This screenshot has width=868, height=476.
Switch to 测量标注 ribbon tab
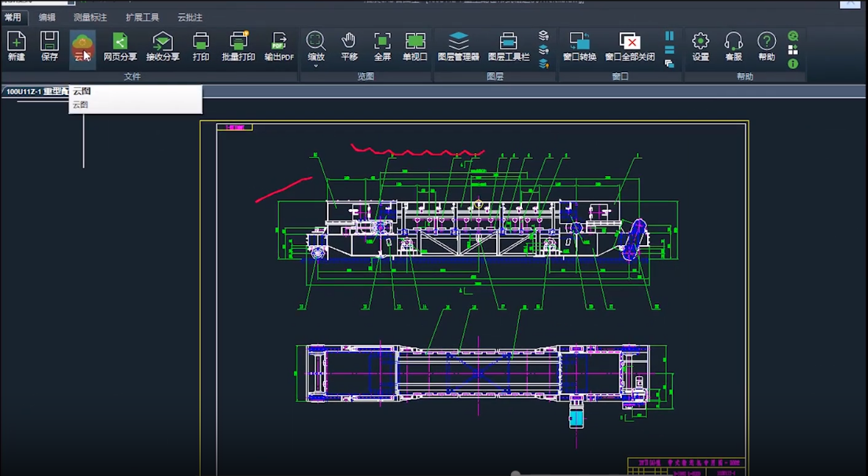(90, 17)
